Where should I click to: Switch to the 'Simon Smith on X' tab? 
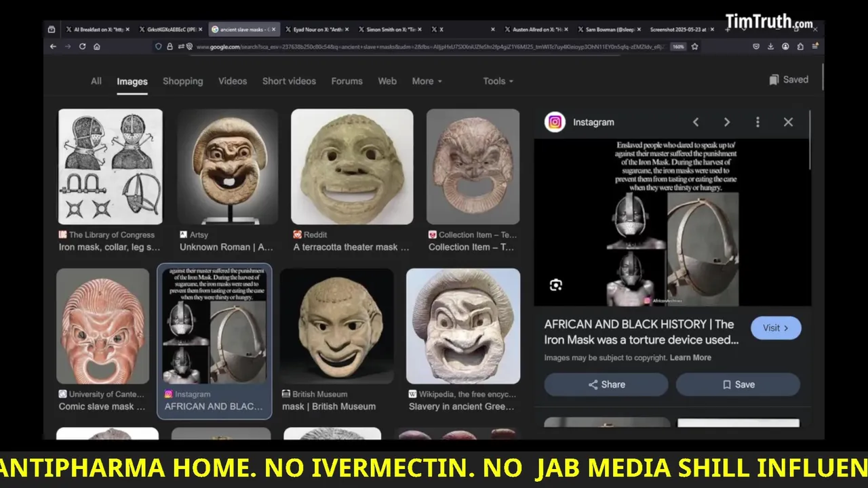tap(391, 29)
